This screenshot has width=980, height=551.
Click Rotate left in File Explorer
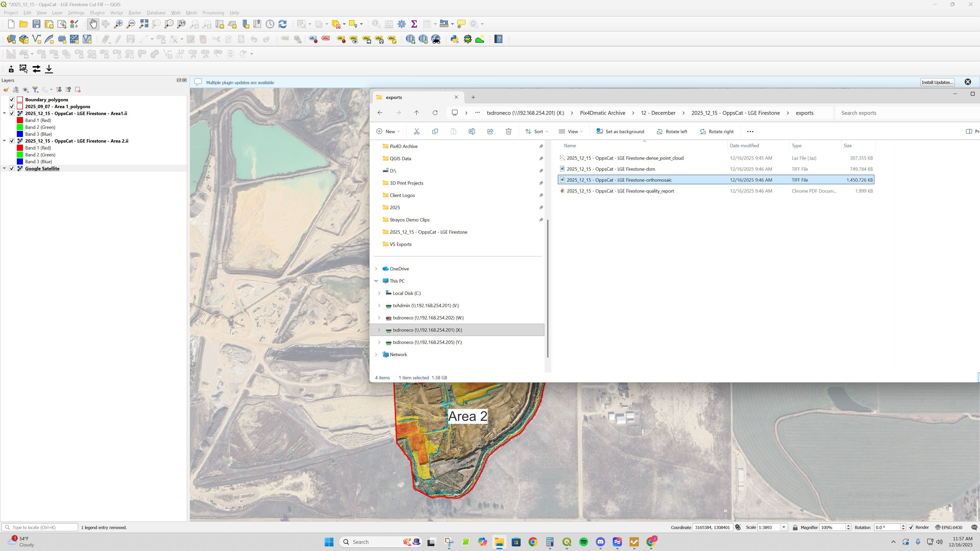tap(672, 132)
